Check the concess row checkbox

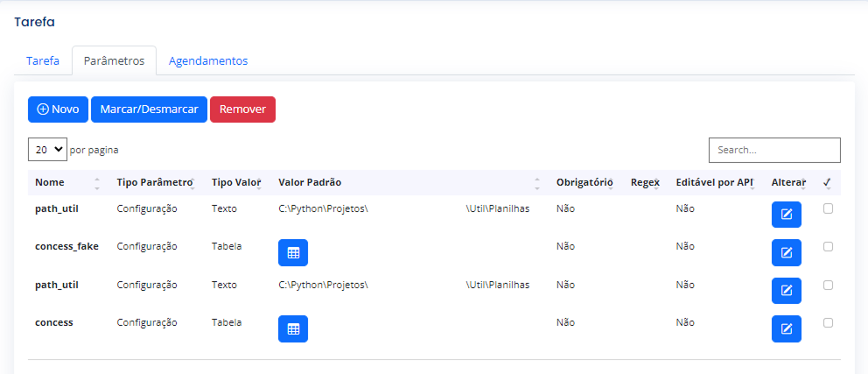pos(828,322)
